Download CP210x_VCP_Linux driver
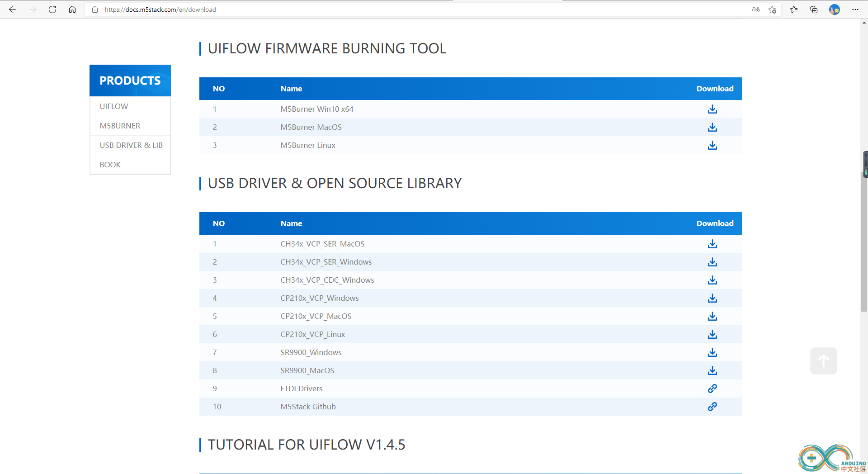Image resolution: width=868 pixels, height=474 pixels. coord(712,334)
